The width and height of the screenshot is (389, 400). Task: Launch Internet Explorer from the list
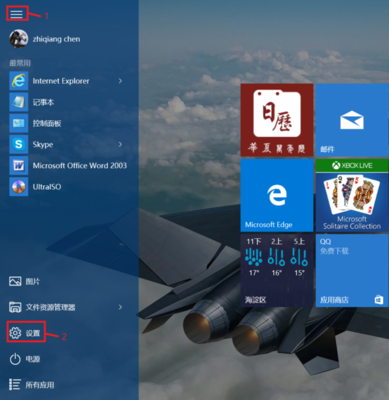tap(19, 81)
